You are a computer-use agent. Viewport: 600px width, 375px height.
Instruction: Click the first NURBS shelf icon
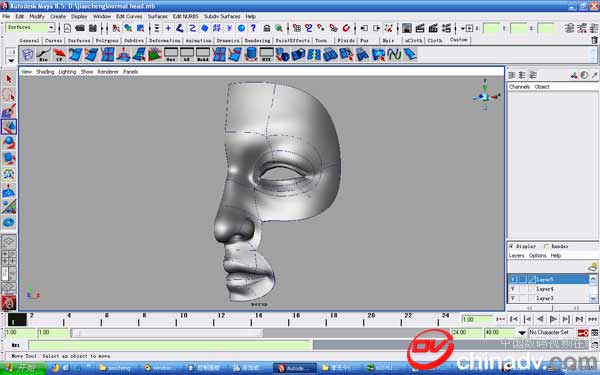click(28, 54)
